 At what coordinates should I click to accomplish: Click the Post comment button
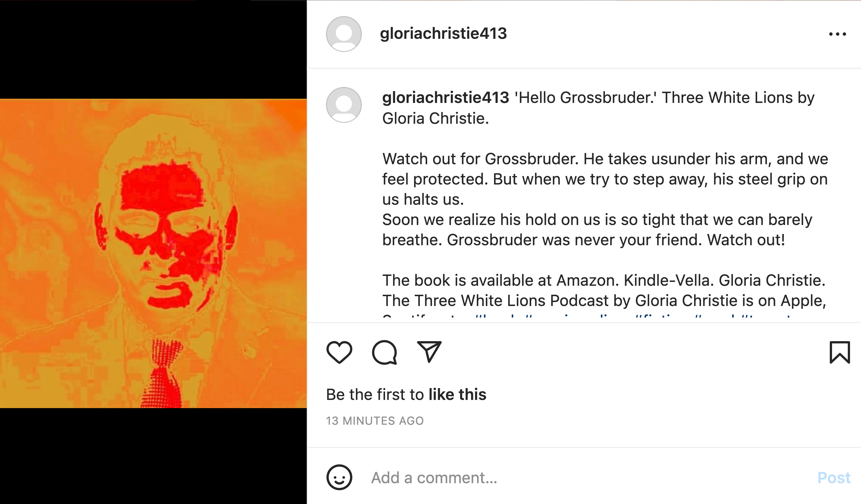834,478
